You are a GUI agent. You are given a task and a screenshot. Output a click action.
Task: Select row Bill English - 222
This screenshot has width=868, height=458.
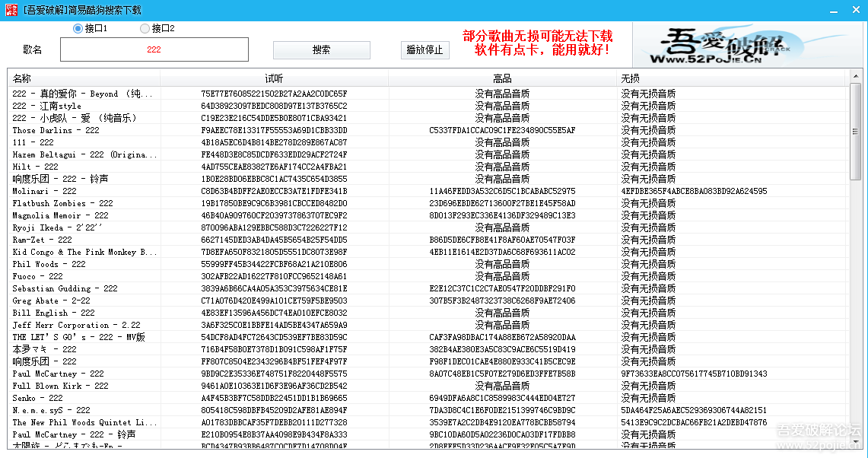(426, 313)
